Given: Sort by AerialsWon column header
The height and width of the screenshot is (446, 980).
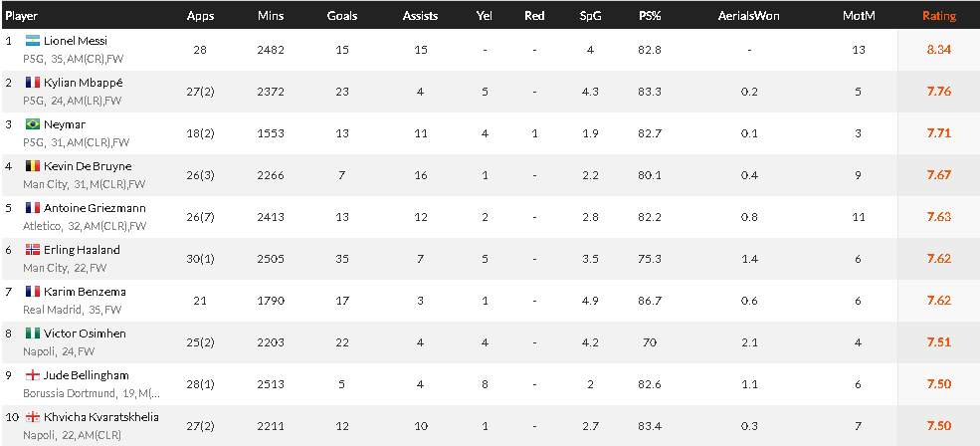Looking at the screenshot, I should click(x=749, y=16).
